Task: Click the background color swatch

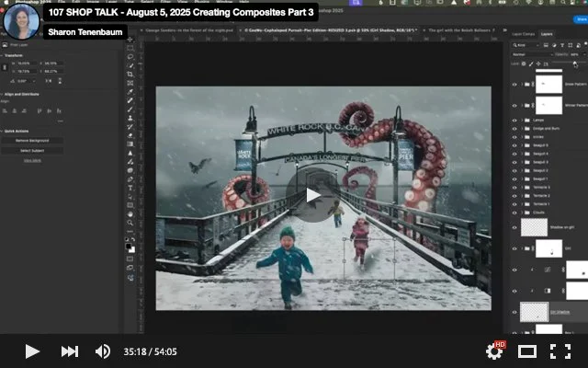Action: coord(132,250)
